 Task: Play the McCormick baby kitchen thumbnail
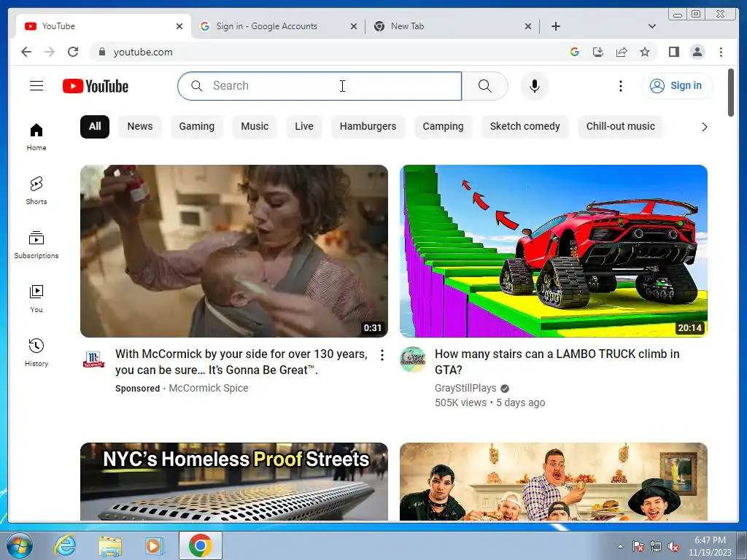point(234,251)
